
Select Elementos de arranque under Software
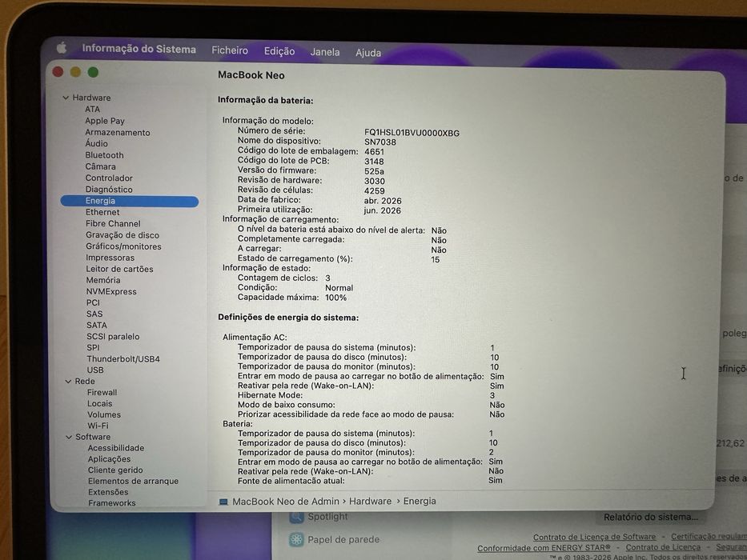tap(133, 481)
